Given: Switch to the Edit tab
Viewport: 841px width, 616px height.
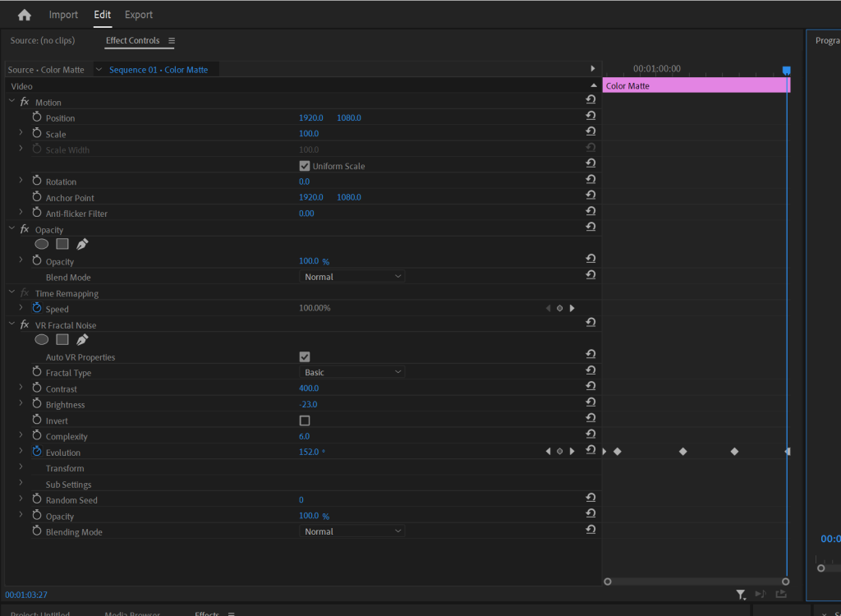Looking at the screenshot, I should 103,15.
